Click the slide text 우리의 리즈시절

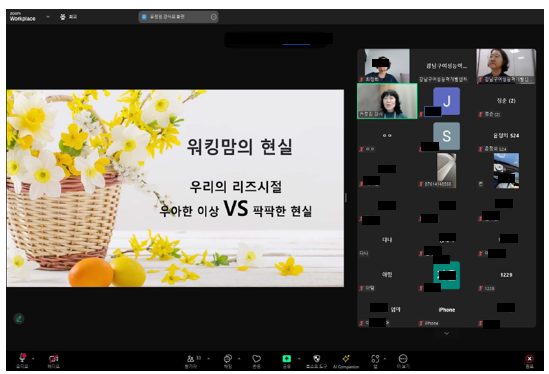(x=236, y=187)
